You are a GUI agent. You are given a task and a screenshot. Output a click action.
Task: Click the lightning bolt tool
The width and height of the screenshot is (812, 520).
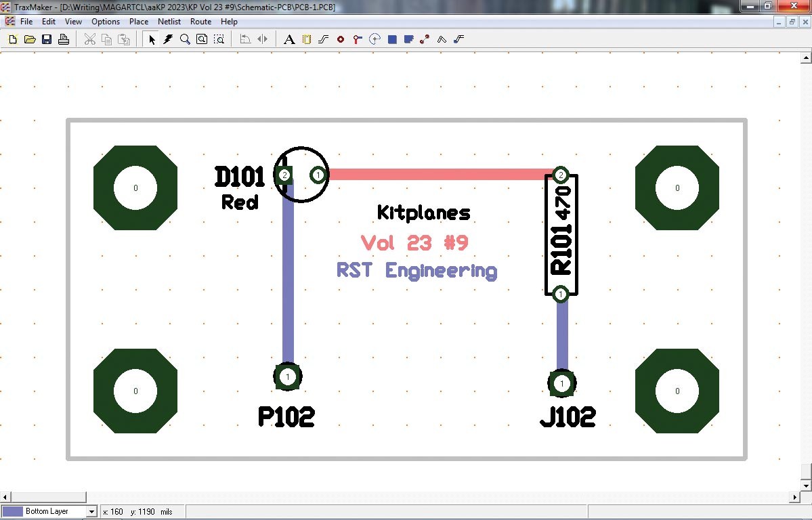point(169,39)
